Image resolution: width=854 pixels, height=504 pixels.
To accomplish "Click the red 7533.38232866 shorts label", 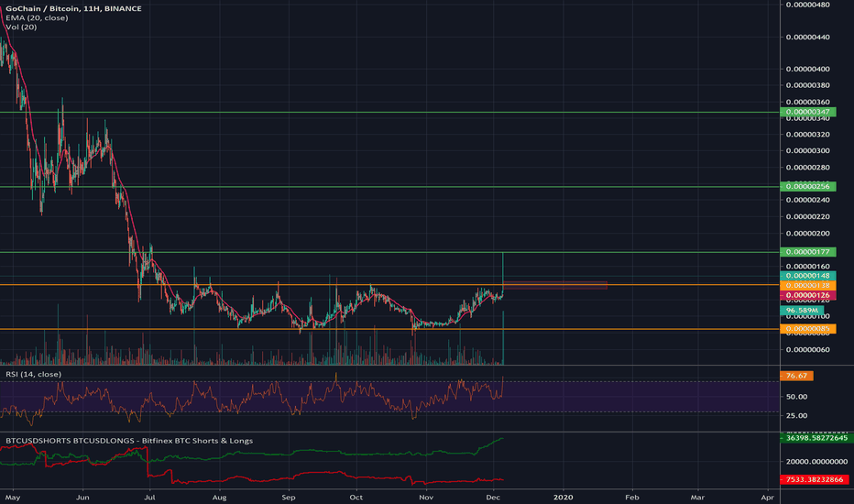I will tap(815, 479).
